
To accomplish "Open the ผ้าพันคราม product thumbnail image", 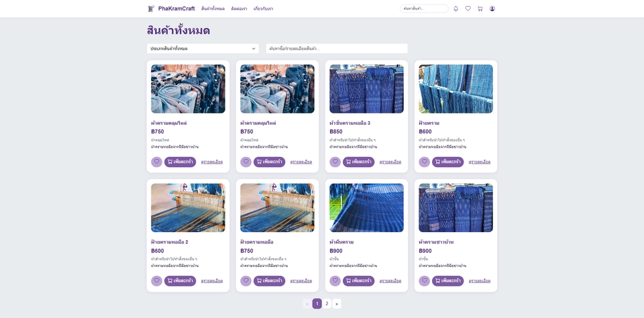I will (366, 208).
